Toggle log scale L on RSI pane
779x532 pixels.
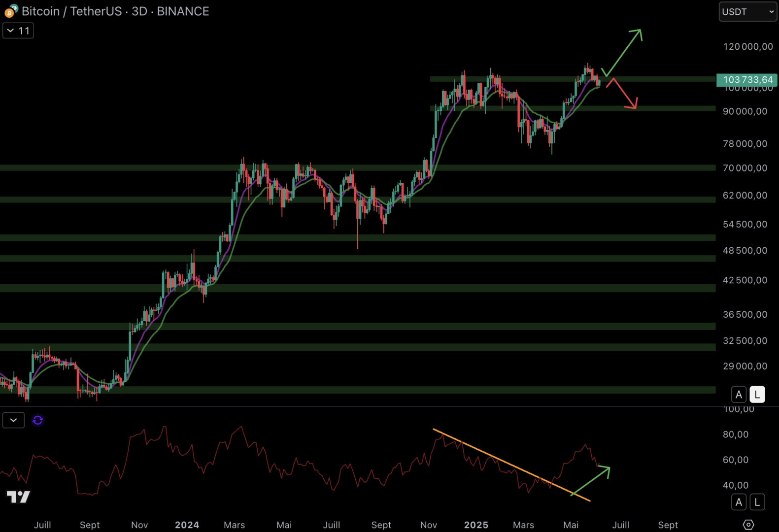tap(757, 502)
